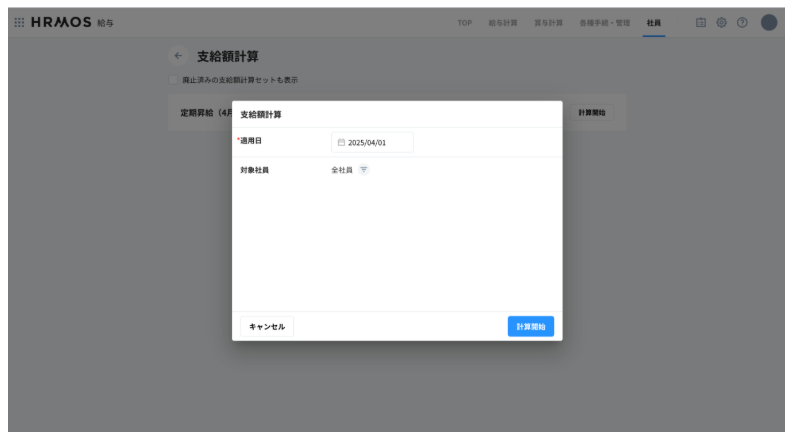Toggle 廃止済みの支給額計算セットも表示 checkbox
Viewport: 797px width, 439px height.
click(174, 80)
